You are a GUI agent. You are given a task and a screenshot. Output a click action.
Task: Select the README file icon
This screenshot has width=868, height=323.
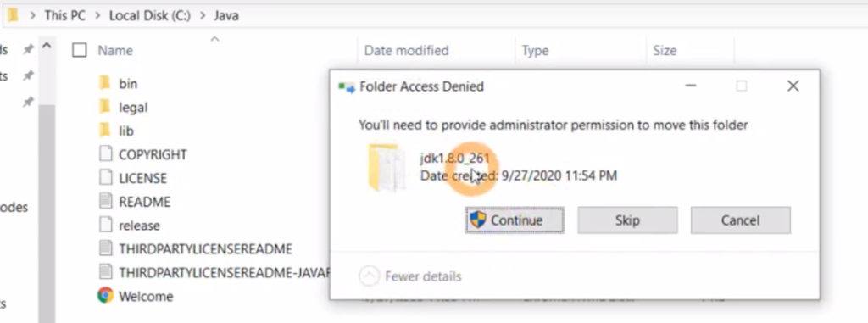click(x=105, y=201)
